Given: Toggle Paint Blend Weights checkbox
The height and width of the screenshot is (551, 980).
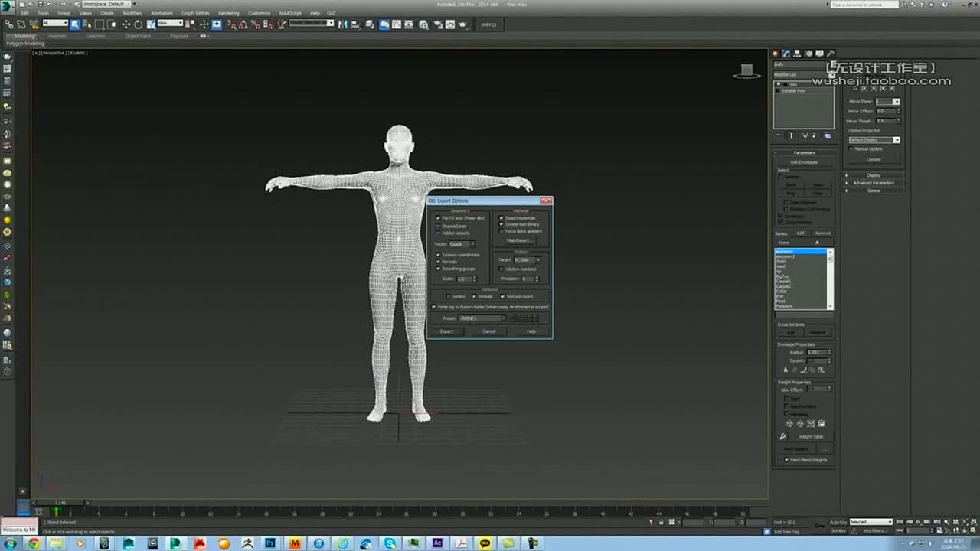Looking at the screenshot, I should click(787, 460).
